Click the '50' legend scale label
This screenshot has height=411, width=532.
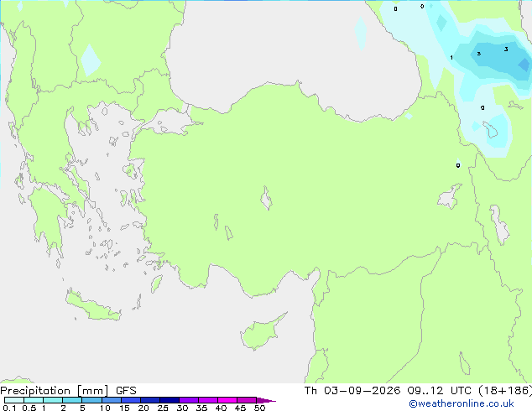click(x=259, y=408)
